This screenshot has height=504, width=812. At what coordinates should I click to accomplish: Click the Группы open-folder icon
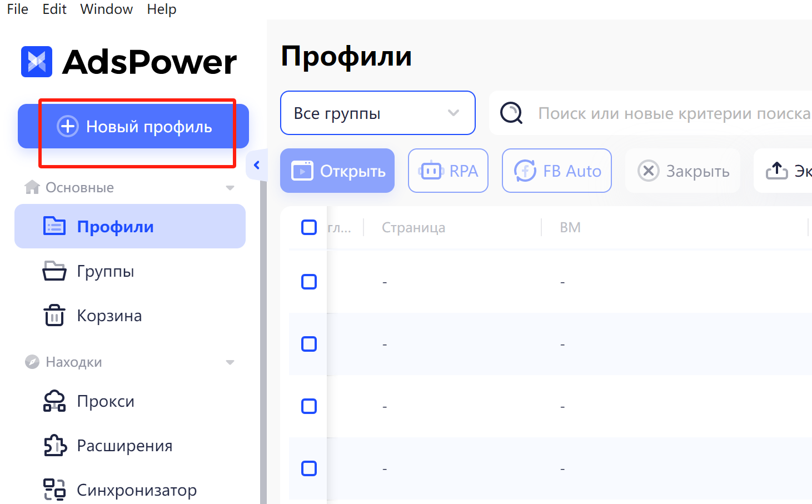coord(54,271)
